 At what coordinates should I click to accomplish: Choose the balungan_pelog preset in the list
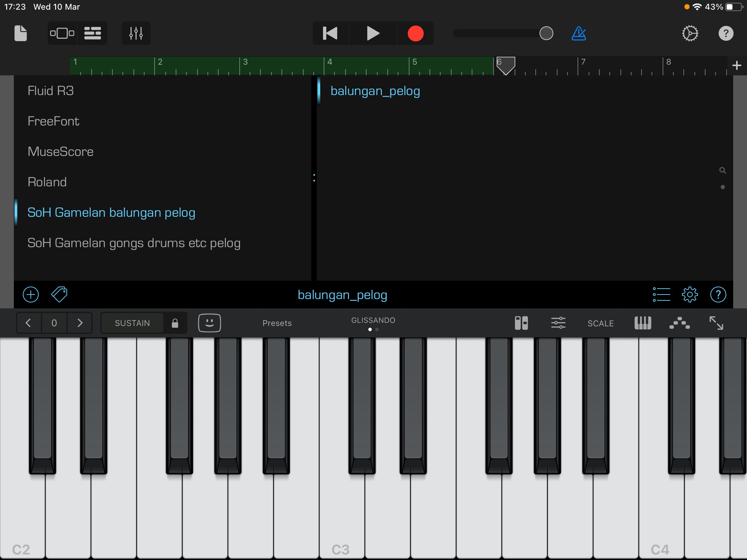click(x=375, y=91)
